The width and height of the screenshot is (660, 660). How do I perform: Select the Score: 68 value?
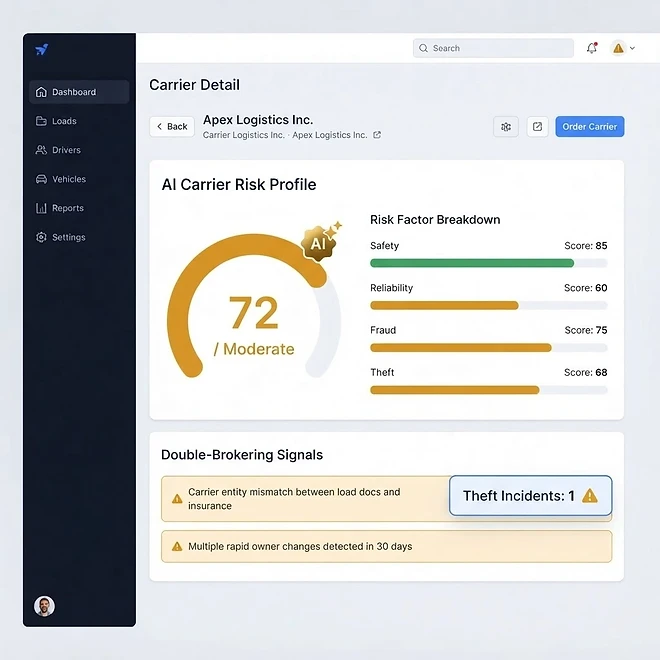pos(585,372)
